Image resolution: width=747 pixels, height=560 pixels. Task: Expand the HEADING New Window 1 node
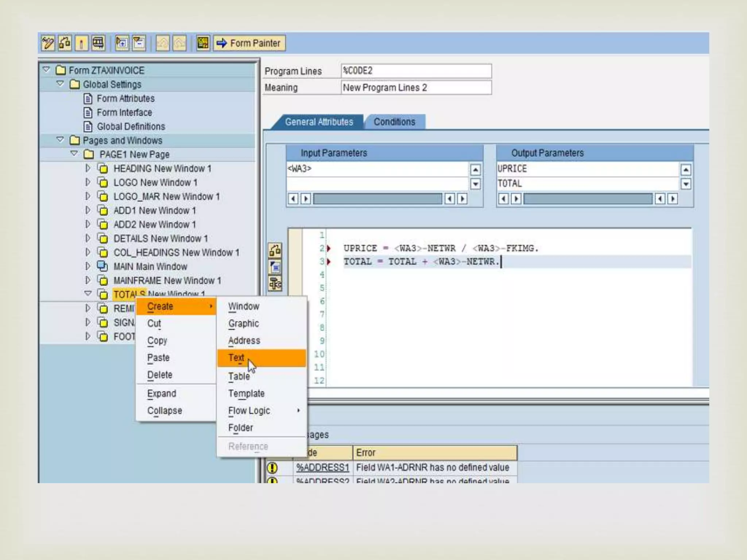[x=88, y=168]
